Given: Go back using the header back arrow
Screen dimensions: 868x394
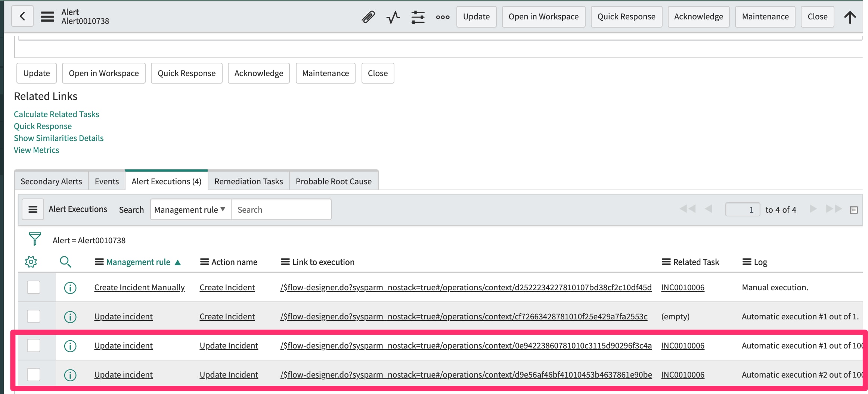Looking at the screenshot, I should click(x=22, y=16).
